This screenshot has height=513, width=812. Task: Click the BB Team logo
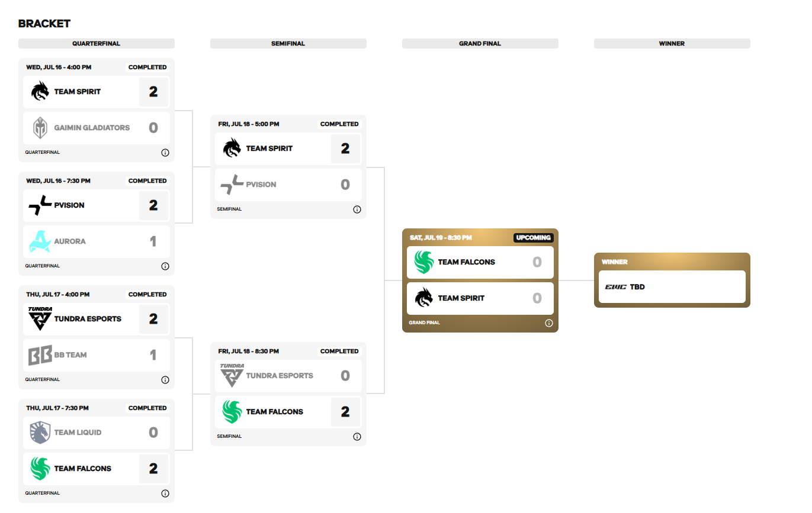tap(40, 355)
